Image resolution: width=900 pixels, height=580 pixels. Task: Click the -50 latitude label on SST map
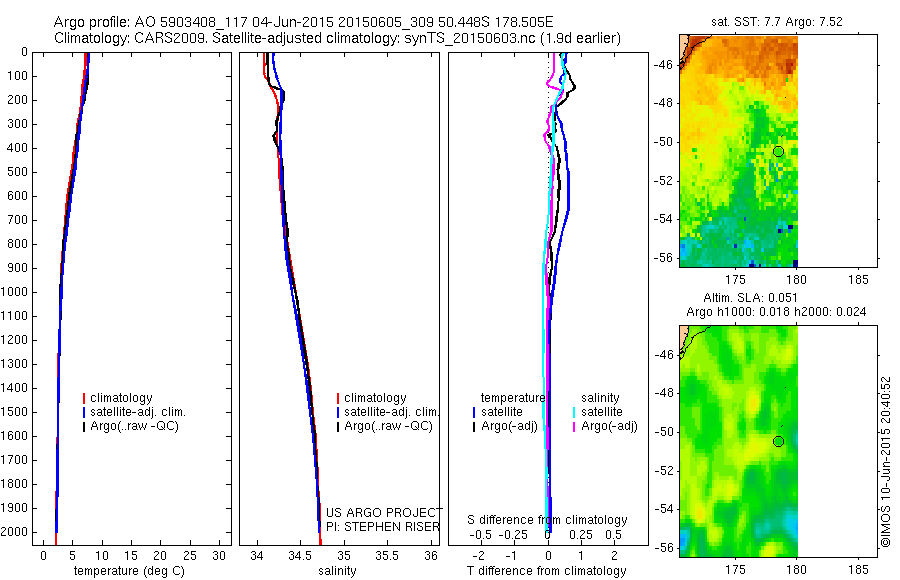tap(662, 142)
